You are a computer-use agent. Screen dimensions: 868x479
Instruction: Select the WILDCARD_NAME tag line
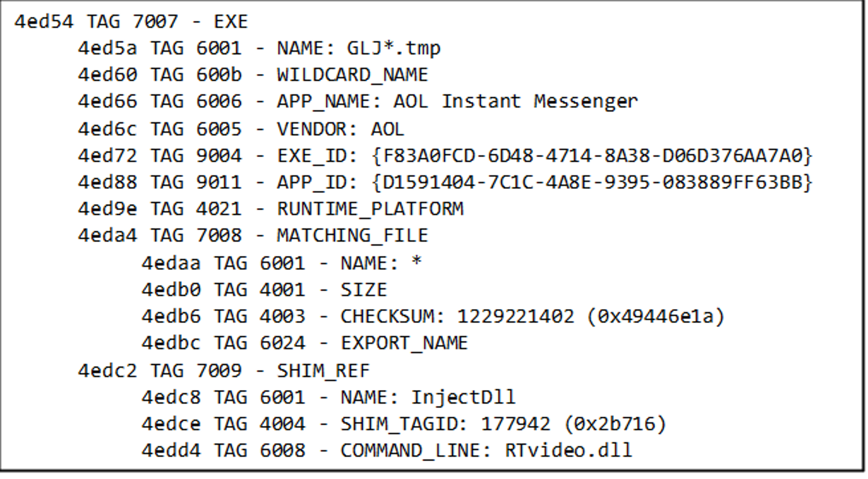tap(253, 75)
